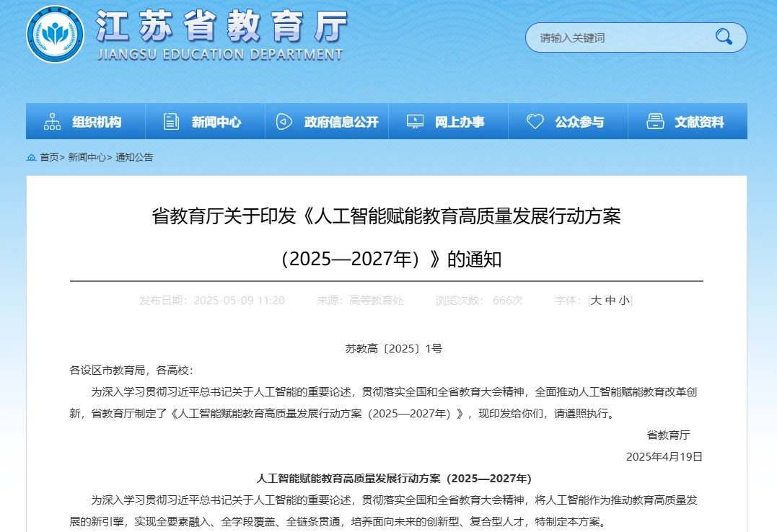Click the Jiangsu Education Department logo emblem
This screenshot has height=532, width=777.
pos(56,34)
